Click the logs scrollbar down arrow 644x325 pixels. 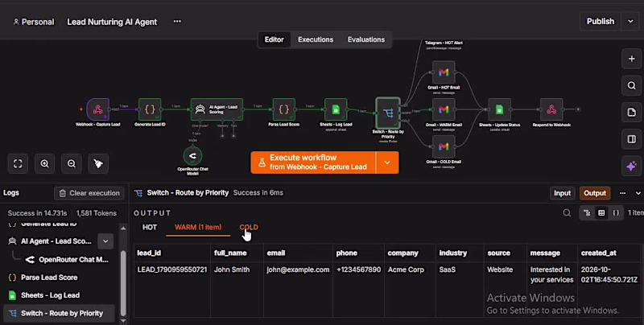point(123,320)
